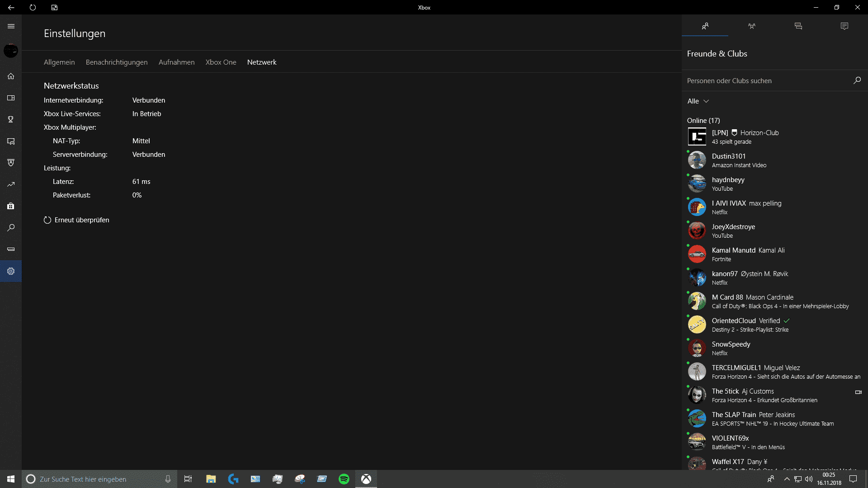Open File Explorer from taskbar
Viewport: 868px width, 488px height.
point(211,479)
